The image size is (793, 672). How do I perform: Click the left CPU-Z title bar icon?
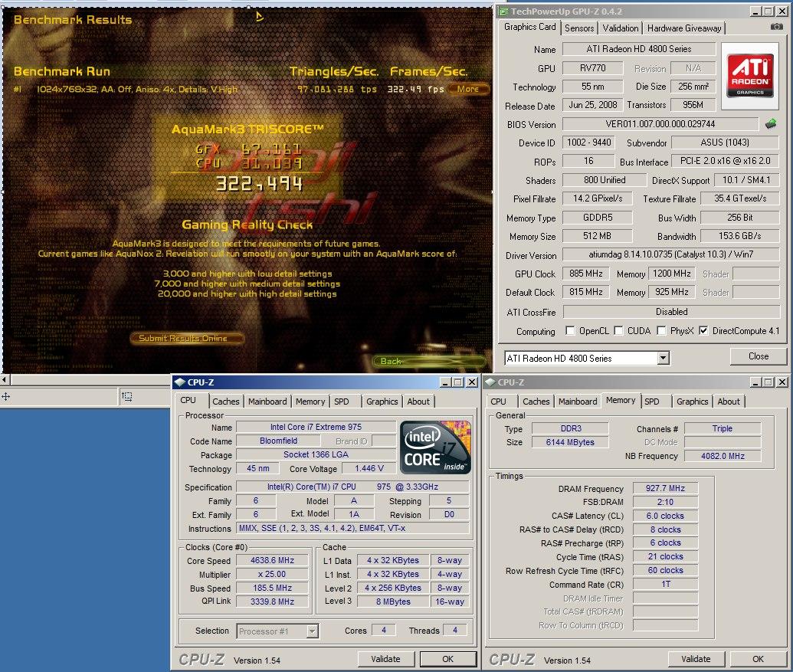point(179,382)
